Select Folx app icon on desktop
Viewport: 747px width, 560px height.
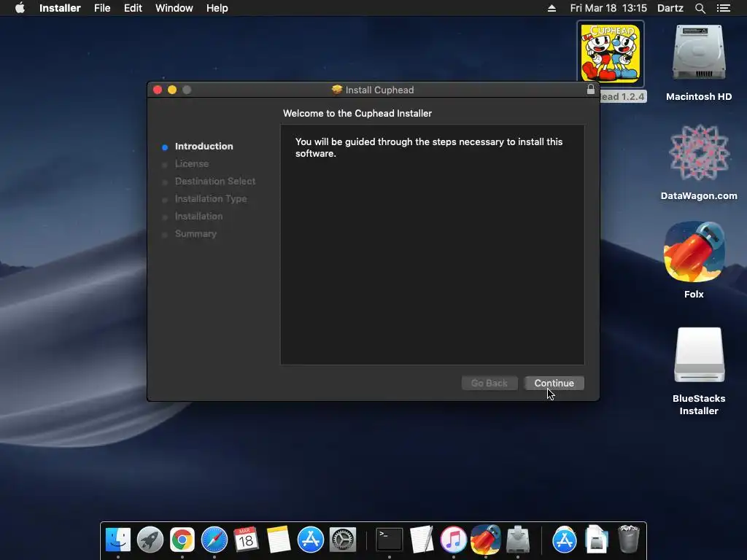(694, 252)
